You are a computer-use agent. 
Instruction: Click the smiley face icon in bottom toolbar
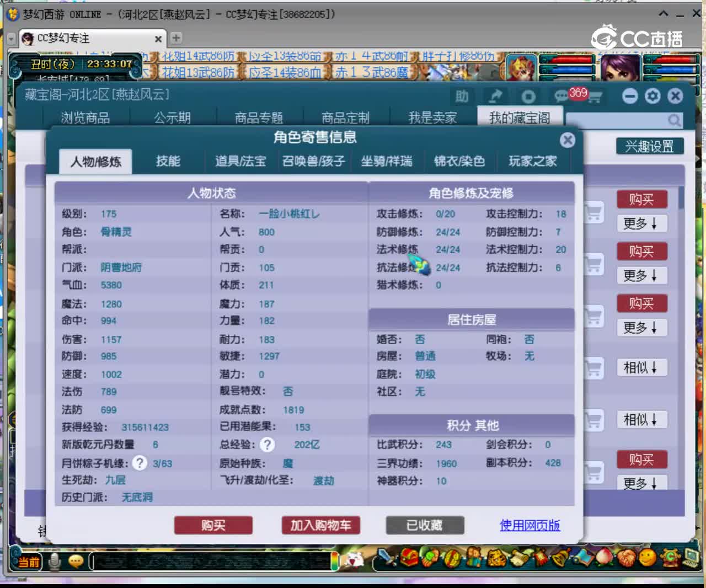pyautogui.click(x=648, y=558)
